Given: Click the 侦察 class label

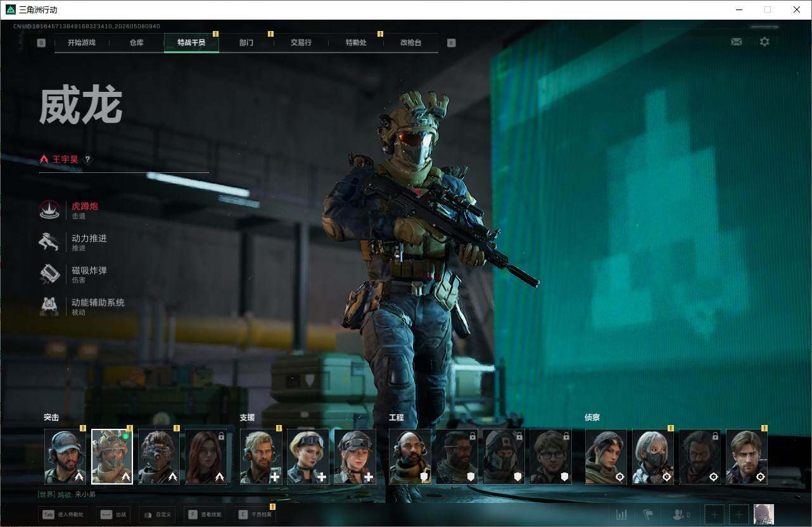Looking at the screenshot, I should pos(592,417).
